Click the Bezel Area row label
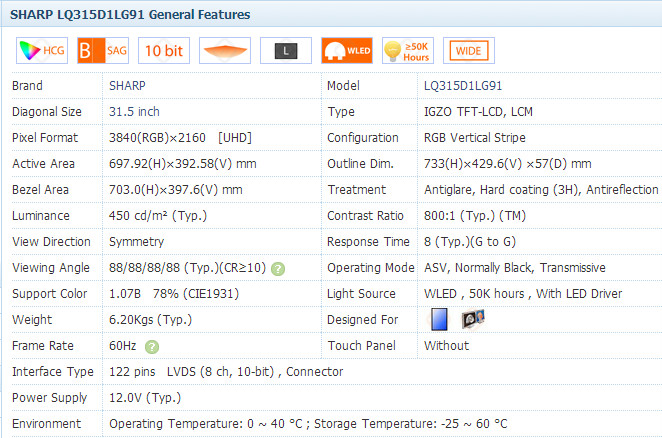Screen dimensions: 662x438 41,190
